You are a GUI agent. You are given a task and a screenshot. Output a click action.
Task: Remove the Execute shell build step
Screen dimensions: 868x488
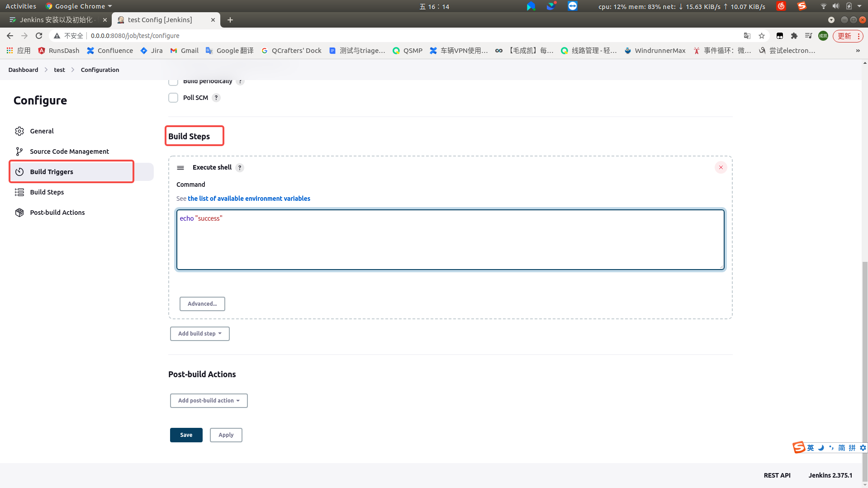pos(721,167)
